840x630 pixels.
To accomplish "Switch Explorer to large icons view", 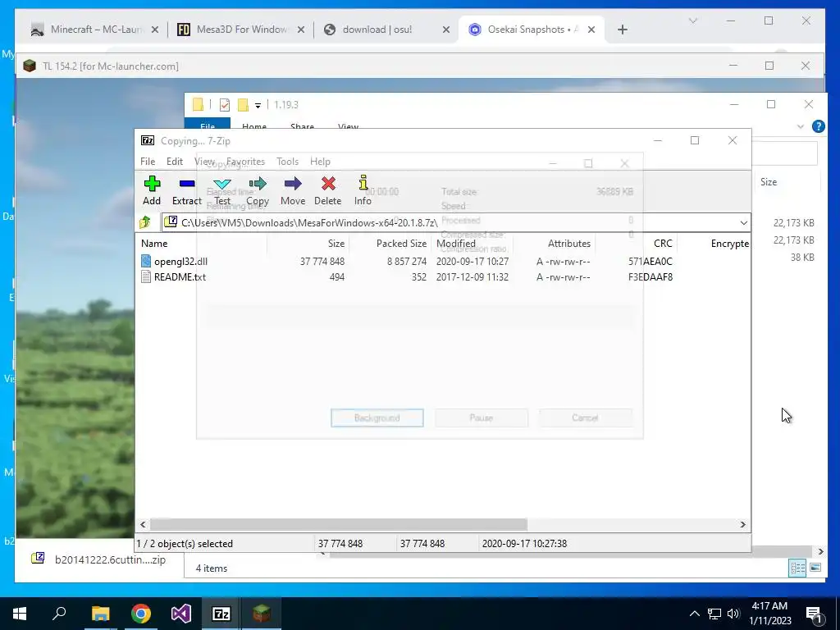I will [815, 568].
